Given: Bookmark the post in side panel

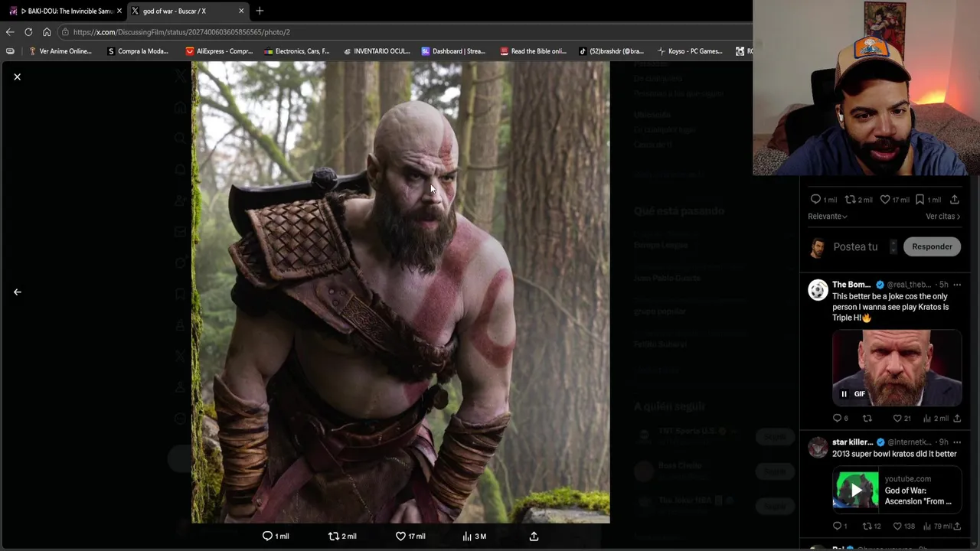Looking at the screenshot, I should tap(920, 200).
